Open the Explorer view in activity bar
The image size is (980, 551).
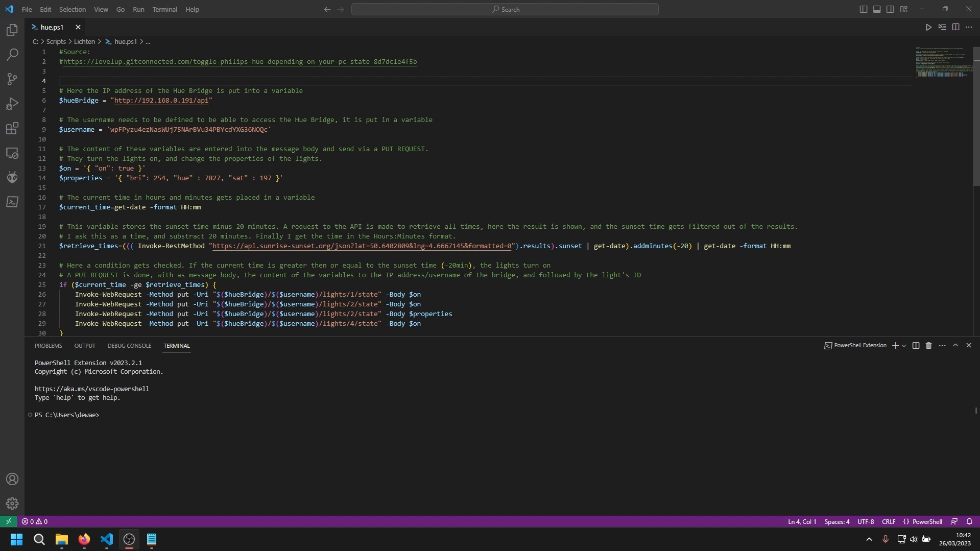(12, 30)
